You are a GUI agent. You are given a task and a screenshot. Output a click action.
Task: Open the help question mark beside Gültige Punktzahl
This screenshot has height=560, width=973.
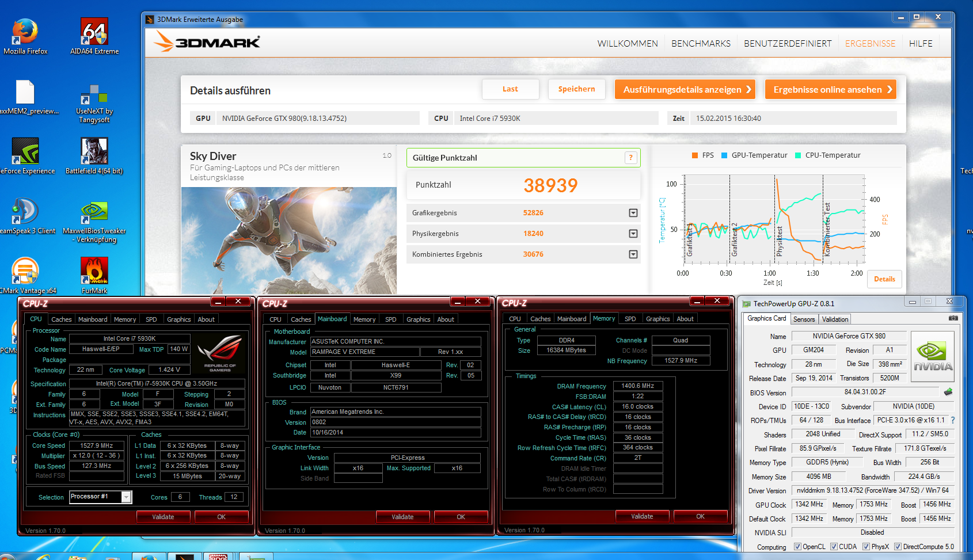[630, 158]
